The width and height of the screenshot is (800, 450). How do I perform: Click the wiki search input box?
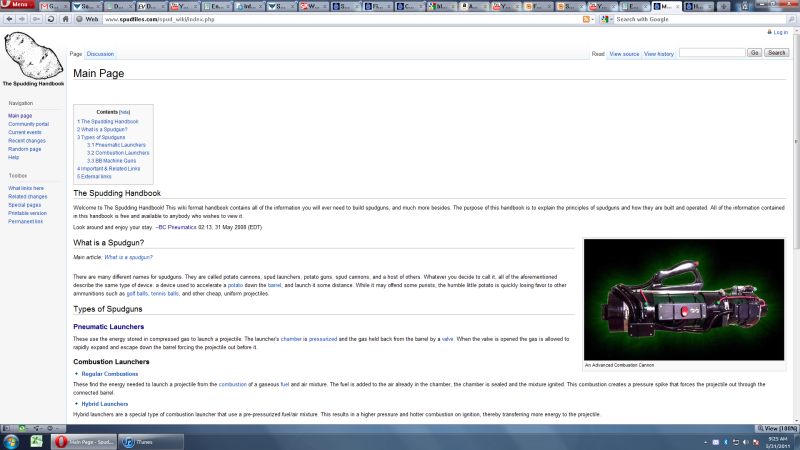[712, 53]
